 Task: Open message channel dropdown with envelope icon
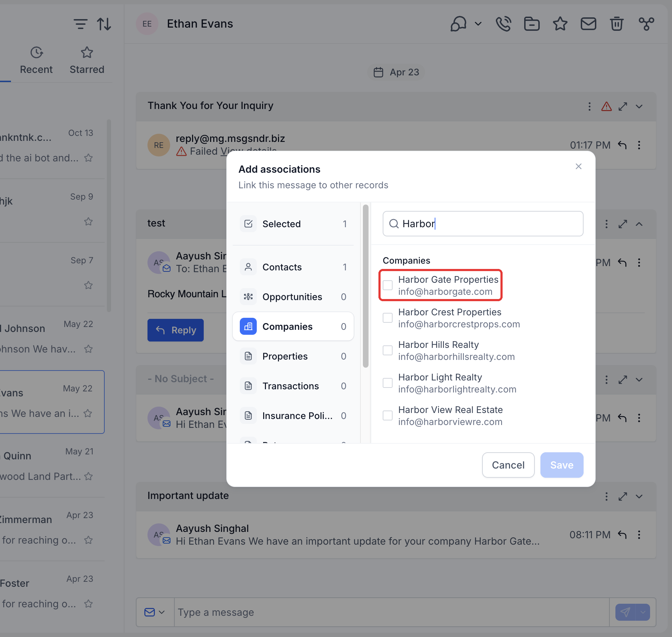155,612
